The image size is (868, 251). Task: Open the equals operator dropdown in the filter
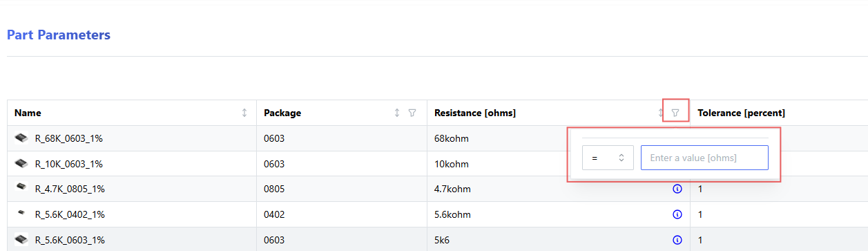pos(608,158)
